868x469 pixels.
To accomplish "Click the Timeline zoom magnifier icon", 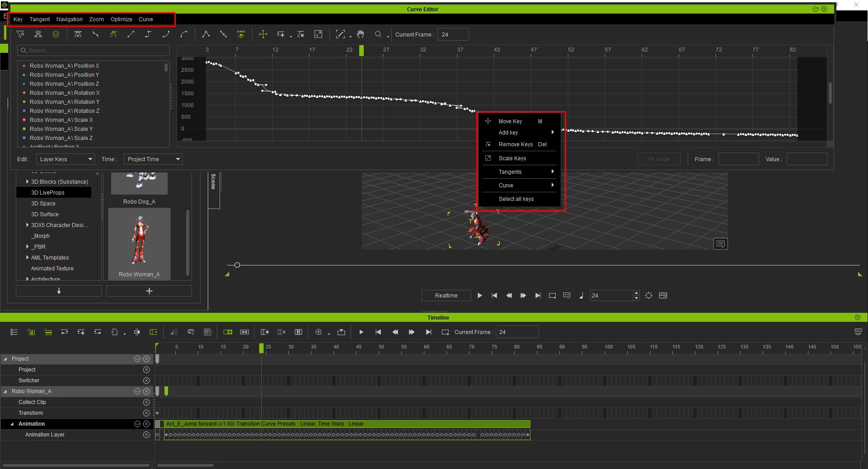I will 319,332.
